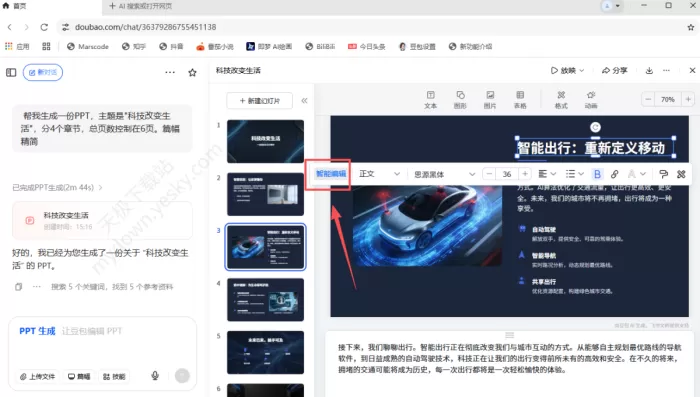Screen dimensions: 700x397
Task: Insert a text box with 文本 tool
Action: 430,100
